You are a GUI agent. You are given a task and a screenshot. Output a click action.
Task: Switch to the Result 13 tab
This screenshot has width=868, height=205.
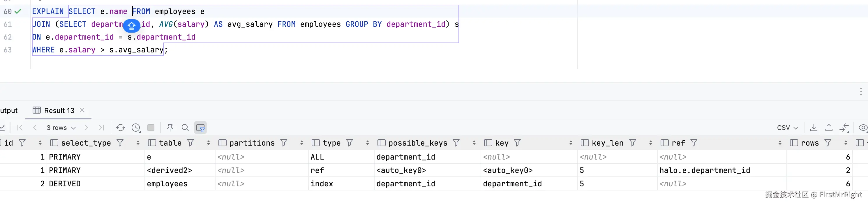[59, 110]
